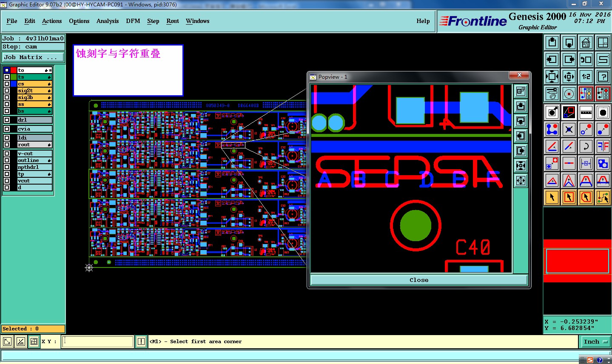
Task: Toggle the 'sig3b' layer display checkbox
Action: point(6,97)
